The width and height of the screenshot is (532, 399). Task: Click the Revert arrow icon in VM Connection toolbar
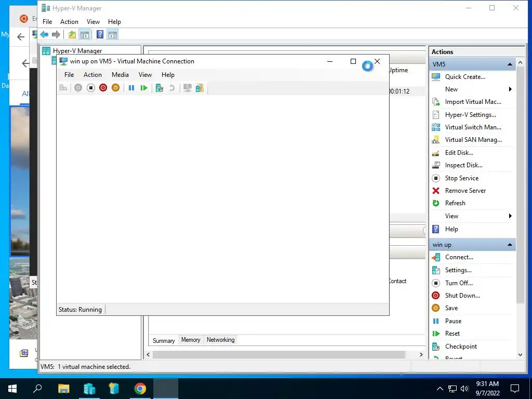point(172,88)
